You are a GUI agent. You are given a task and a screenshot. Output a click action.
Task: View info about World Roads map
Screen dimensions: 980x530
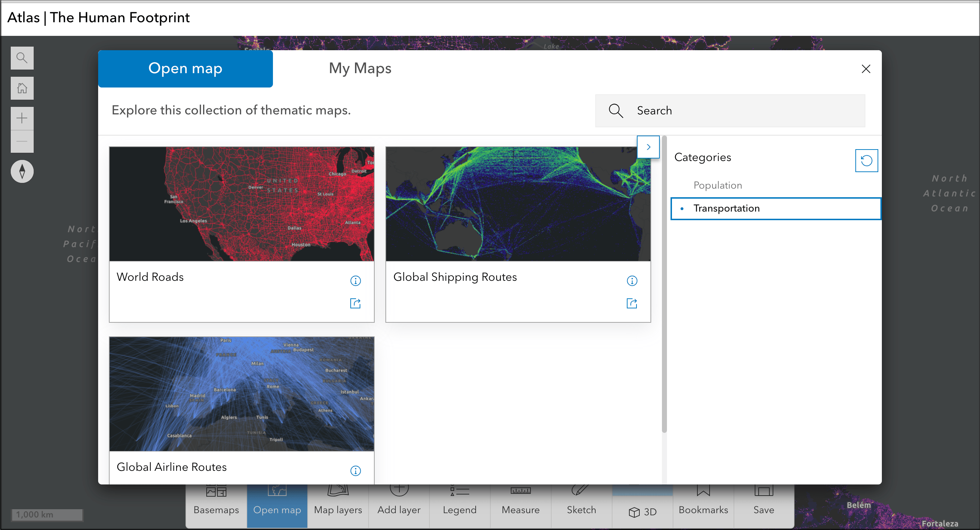tap(355, 281)
